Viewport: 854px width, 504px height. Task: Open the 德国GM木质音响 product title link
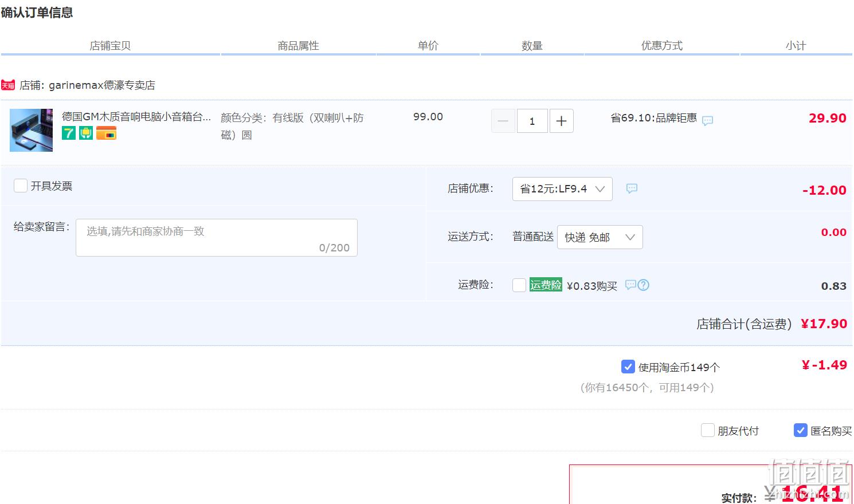point(136,117)
